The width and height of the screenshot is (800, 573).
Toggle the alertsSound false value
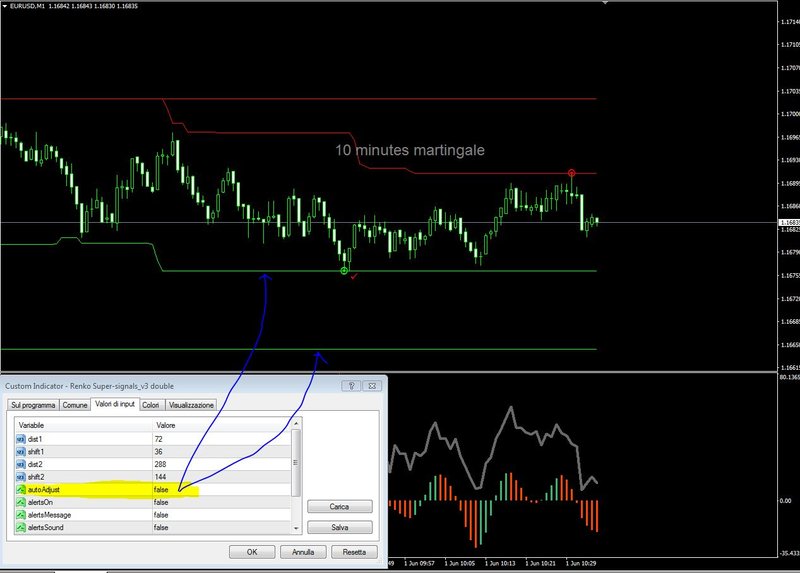[161, 528]
